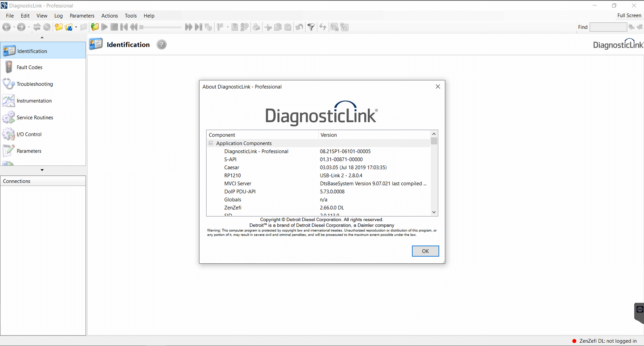This screenshot has width=644, height=346.
Task: Click the Full Screen button
Action: click(x=629, y=15)
